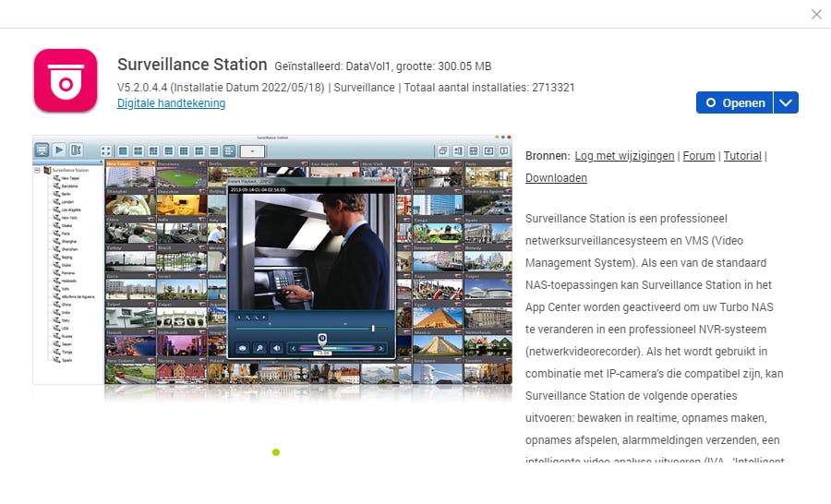This screenshot has width=831, height=504.
Task: Click 'Geïnstalleerd: DataVol1, grootte: 300.05 MB' text
Action: (x=382, y=66)
